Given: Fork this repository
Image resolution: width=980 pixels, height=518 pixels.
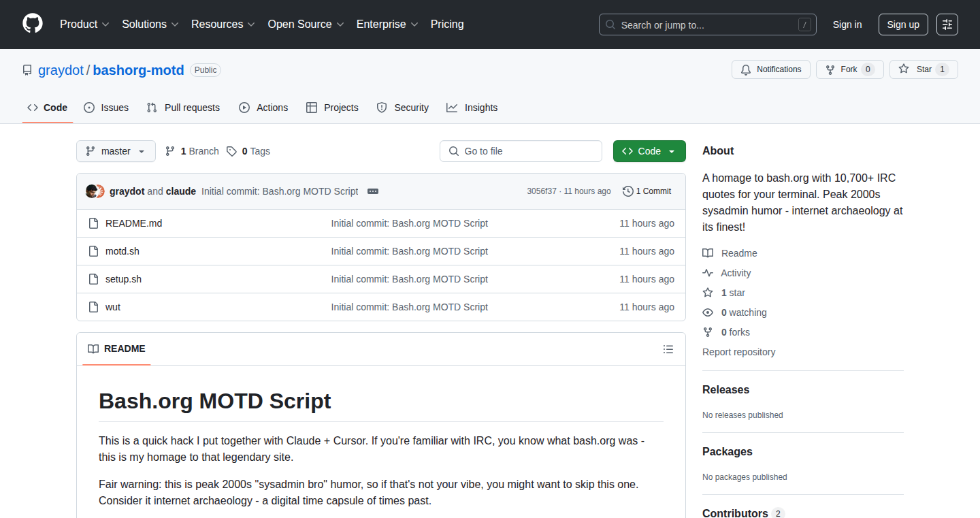Looking at the screenshot, I should click(x=850, y=69).
